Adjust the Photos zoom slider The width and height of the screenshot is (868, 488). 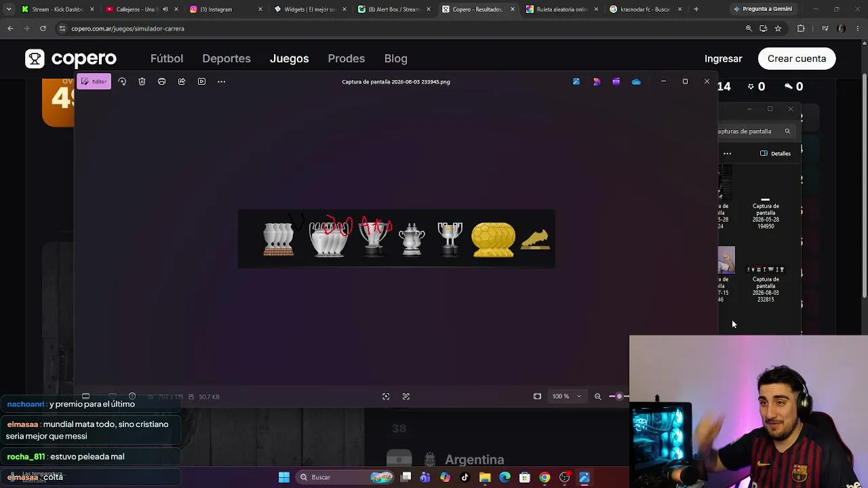pos(618,396)
